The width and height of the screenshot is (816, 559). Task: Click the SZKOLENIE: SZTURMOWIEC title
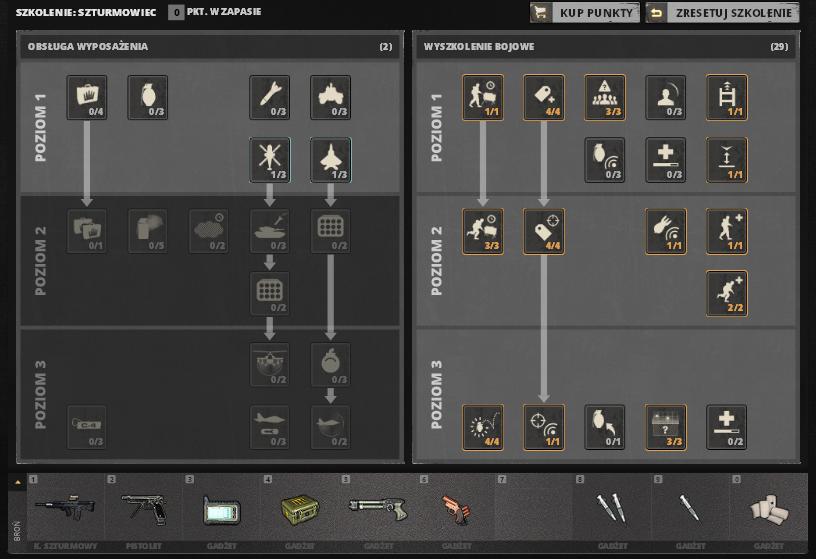(86, 12)
